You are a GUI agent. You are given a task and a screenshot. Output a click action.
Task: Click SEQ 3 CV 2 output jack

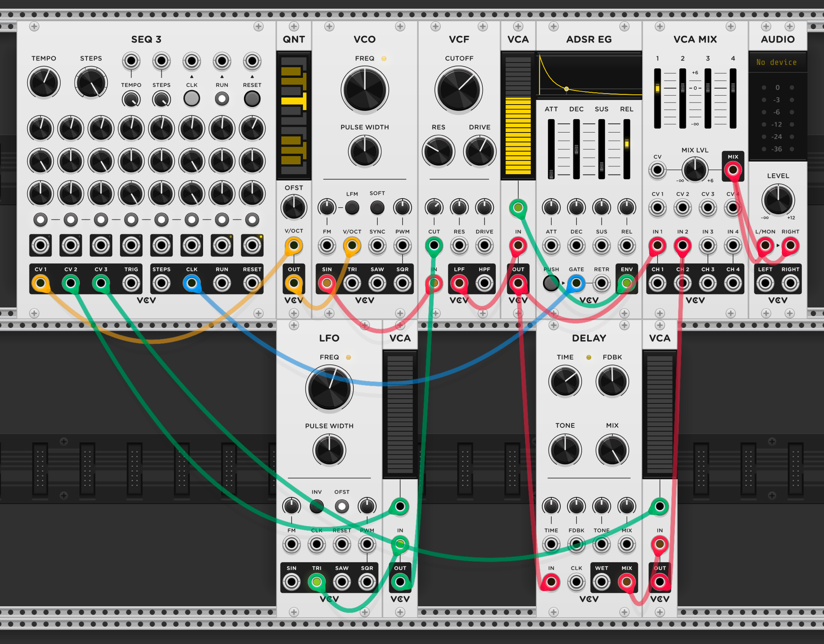tap(70, 283)
